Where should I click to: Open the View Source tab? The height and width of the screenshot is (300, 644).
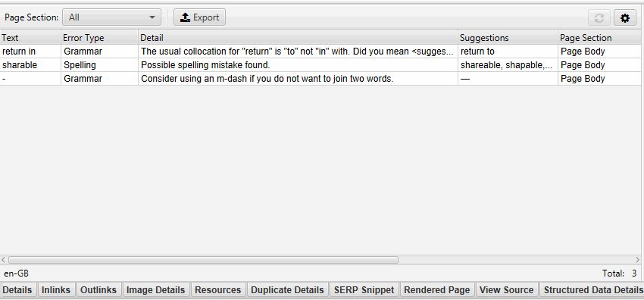click(x=506, y=289)
